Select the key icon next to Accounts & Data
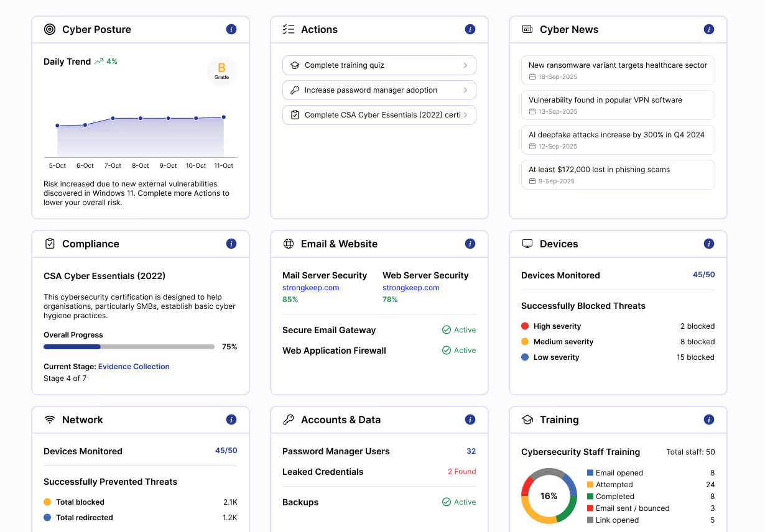 click(289, 420)
